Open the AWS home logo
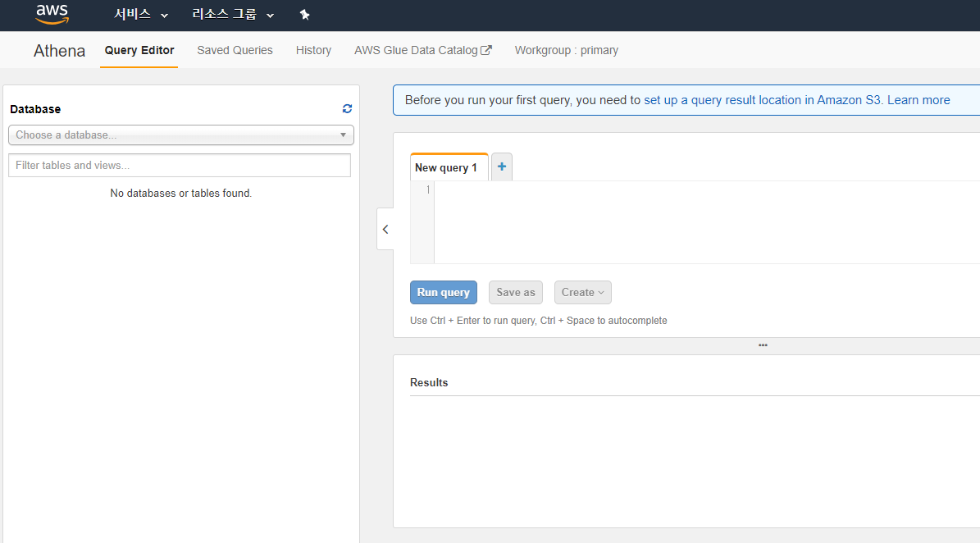980x543 pixels. tap(52, 15)
